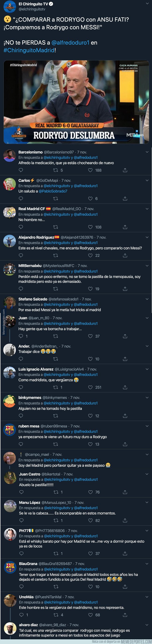Viewport: 152px width, 644px height.
Task: Share the Manu López reply
Action: pos(125,521)
